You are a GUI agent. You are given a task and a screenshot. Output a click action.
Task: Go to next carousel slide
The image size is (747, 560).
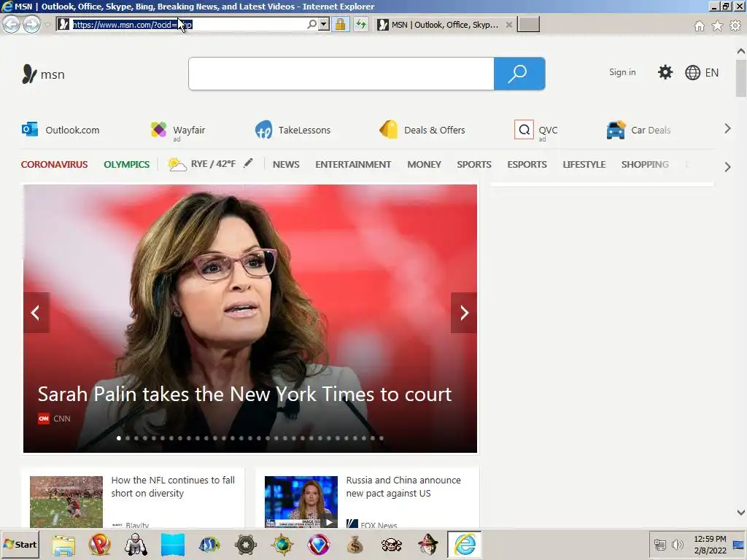pyautogui.click(x=463, y=313)
